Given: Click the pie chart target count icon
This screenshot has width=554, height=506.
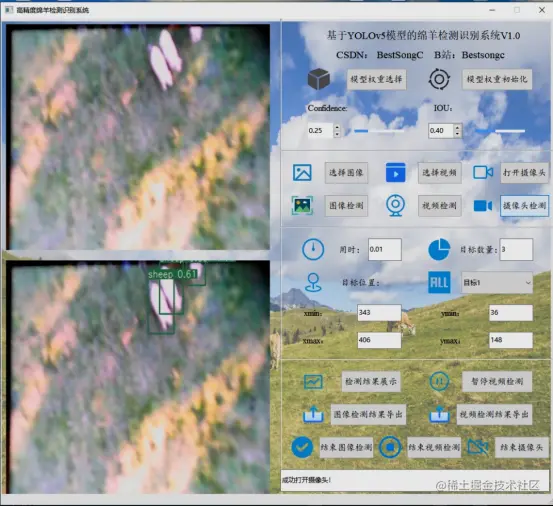Looking at the screenshot, I should (439, 249).
